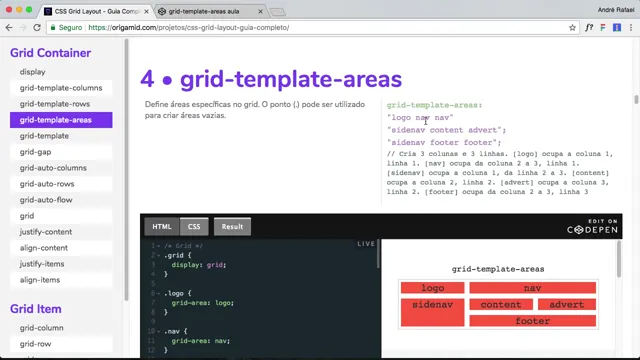Click the sidebar vertical scrollbar
This screenshot has height=360, width=640.
coord(127,169)
